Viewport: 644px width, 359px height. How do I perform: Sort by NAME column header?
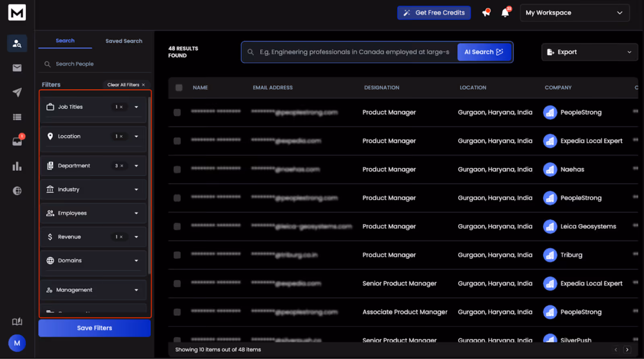pos(200,87)
